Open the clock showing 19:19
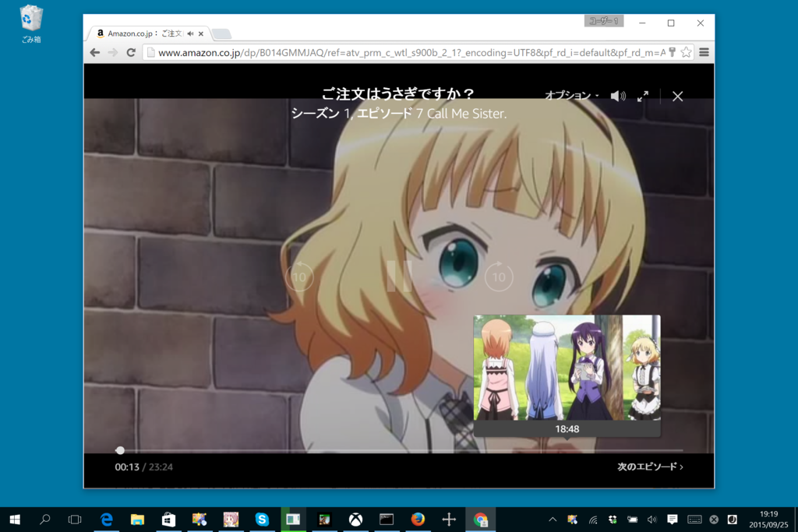Screen dimensions: 798x532 pos(768,520)
